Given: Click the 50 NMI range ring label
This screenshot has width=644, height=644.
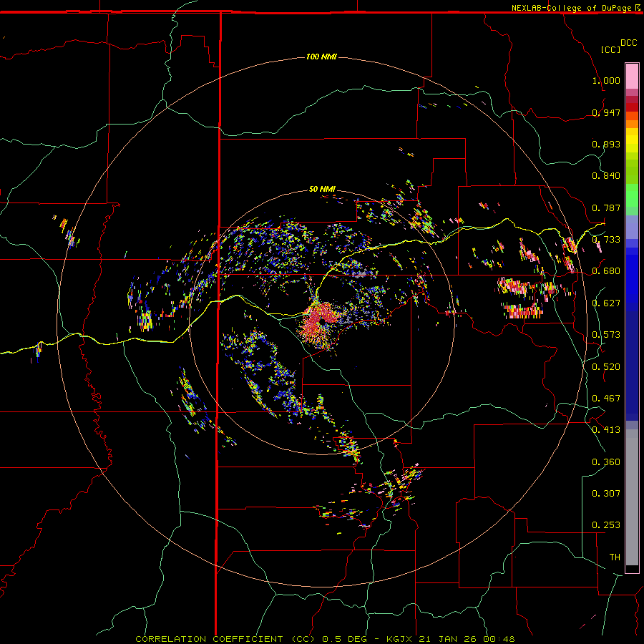Looking at the screenshot, I should pyautogui.click(x=323, y=189).
